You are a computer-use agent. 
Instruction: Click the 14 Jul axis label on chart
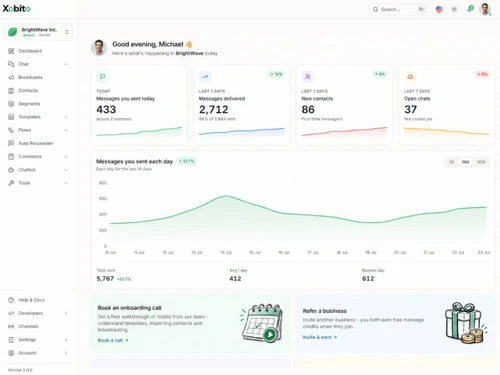pos(226,253)
